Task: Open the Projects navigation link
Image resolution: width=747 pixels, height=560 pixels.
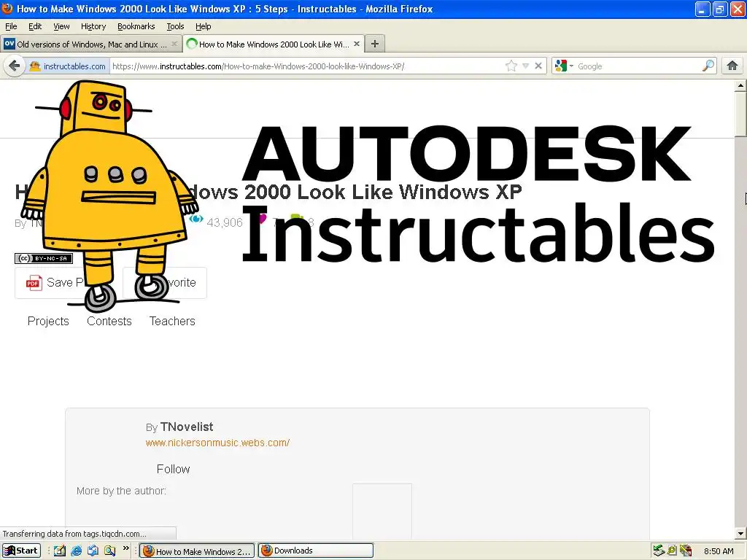Action: 48,321
